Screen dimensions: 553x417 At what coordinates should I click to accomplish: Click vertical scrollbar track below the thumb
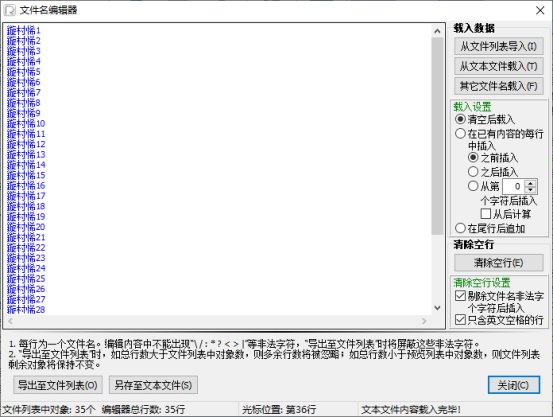coord(437,268)
